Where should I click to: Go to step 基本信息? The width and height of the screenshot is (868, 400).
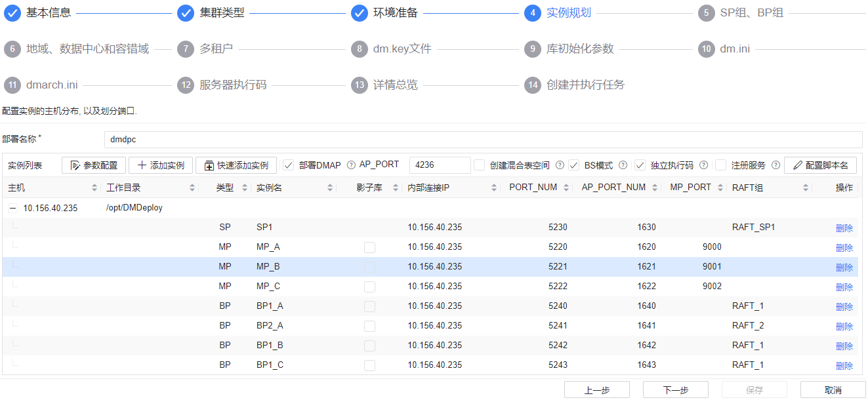(x=38, y=13)
